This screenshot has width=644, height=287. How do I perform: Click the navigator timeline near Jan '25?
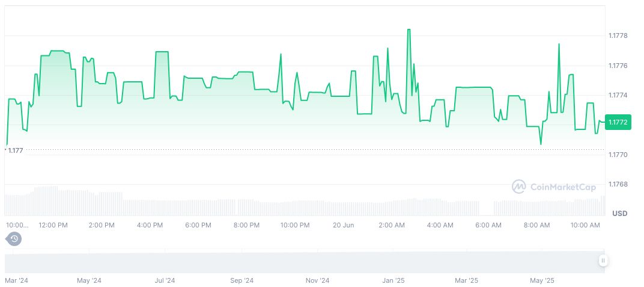pos(393,261)
